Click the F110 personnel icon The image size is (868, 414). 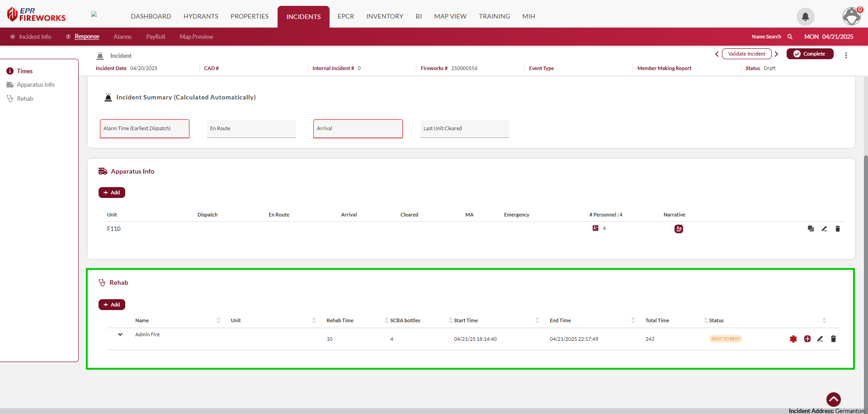595,228
